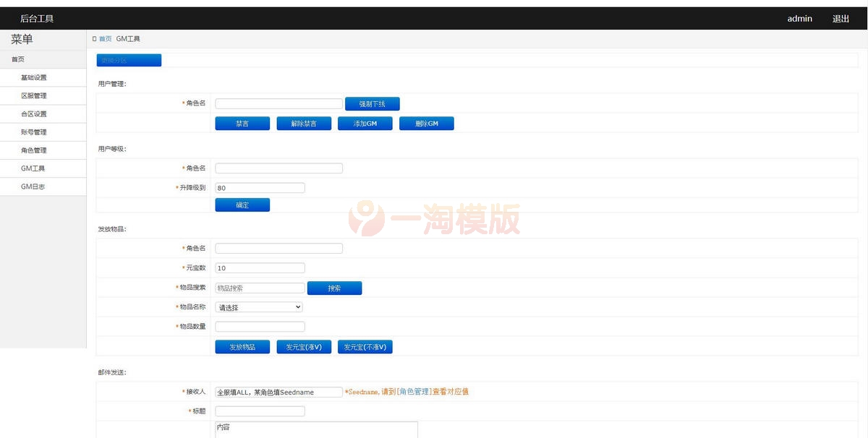Click the admin username in the top bar
The width and height of the screenshot is (868, 438).
click(799, 18)
